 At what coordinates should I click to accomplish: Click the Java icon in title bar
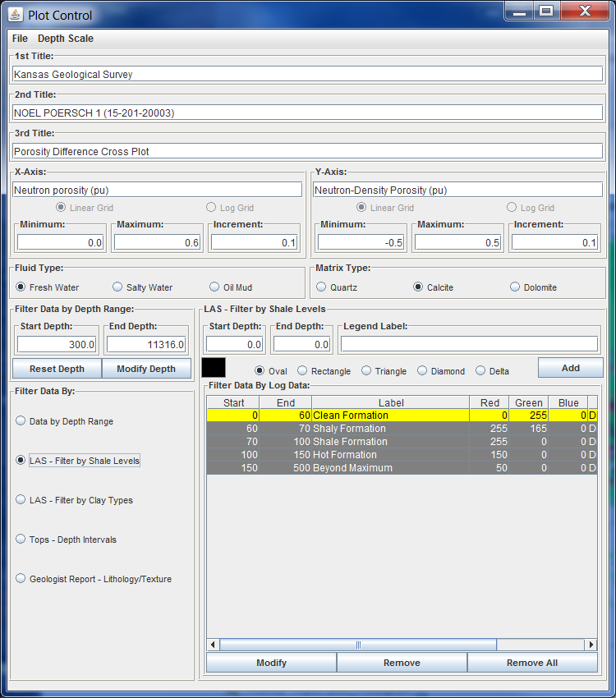(x=15, y=15)
